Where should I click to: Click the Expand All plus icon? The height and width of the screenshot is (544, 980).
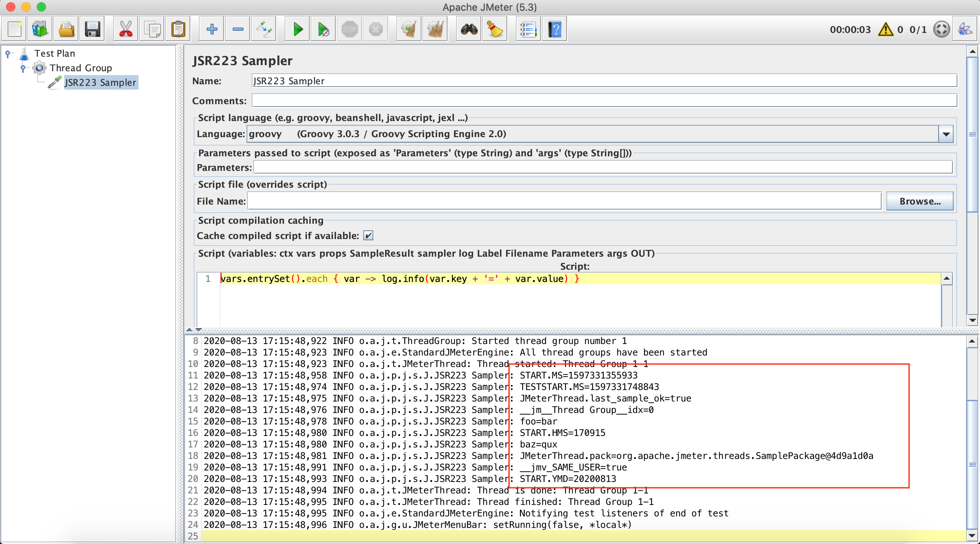[212, 29]
